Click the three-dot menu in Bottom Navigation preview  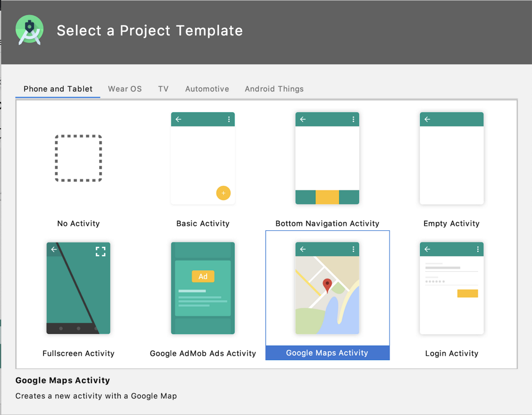click(353, 119)
